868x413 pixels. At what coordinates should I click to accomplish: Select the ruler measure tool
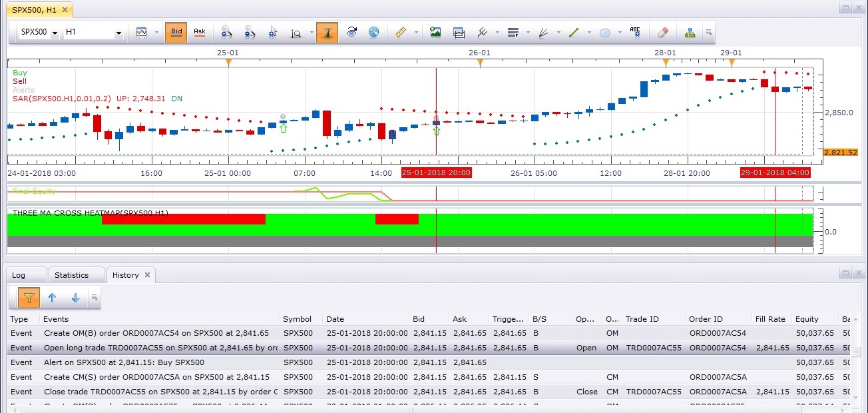pyautogui.click(x=400, y=32)
